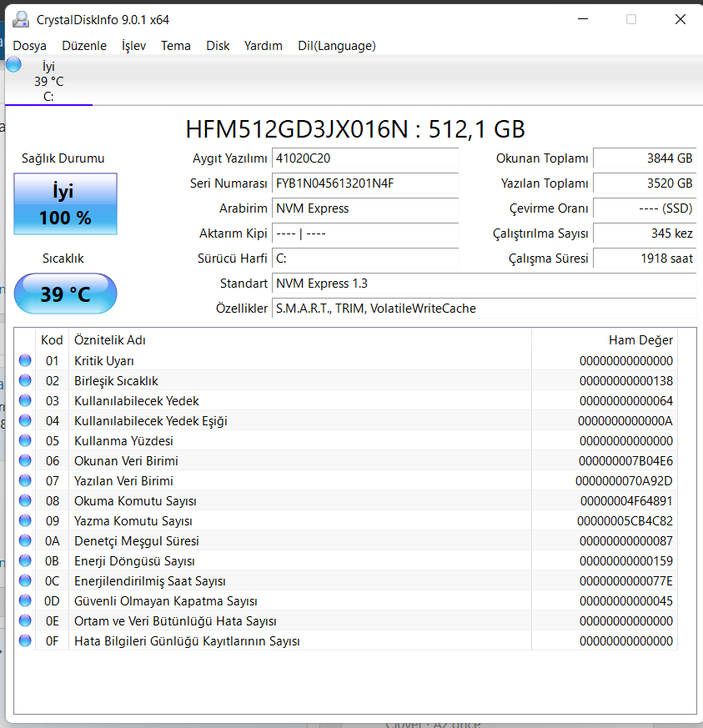Open the Dosya menu
The image size is (703, 728).
(30, 46)
